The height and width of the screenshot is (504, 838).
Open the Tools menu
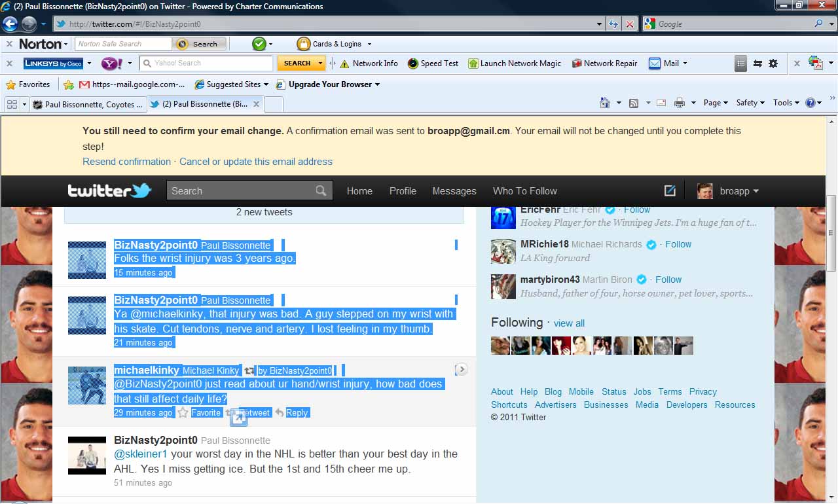pyautogui.click(x=786, y=103)
